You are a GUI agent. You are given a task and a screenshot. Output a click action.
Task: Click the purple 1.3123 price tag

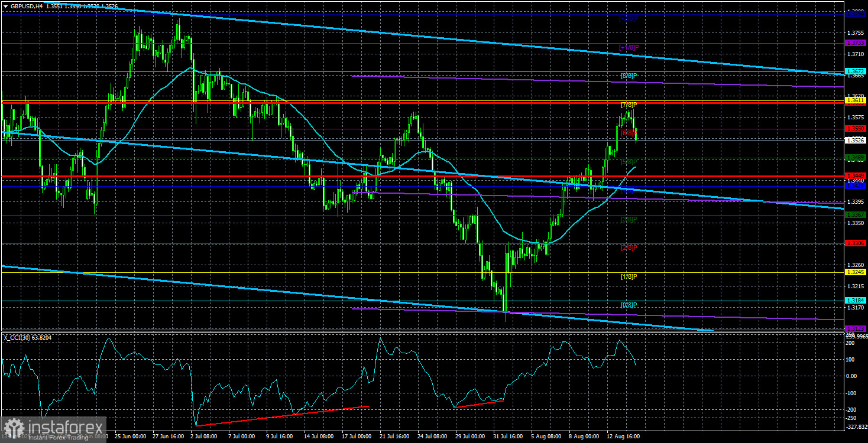coord(856,328)
